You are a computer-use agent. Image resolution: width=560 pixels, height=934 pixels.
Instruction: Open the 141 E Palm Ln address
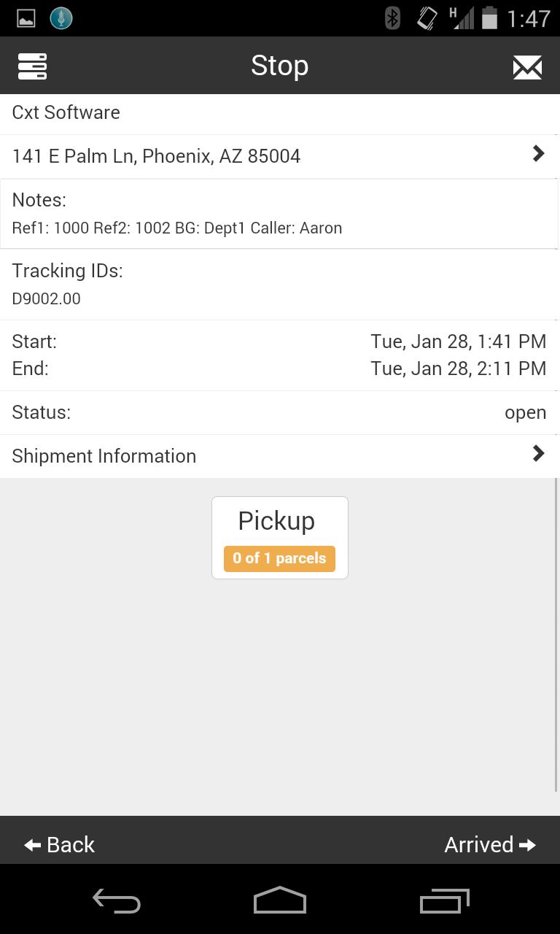pos(156,156)
